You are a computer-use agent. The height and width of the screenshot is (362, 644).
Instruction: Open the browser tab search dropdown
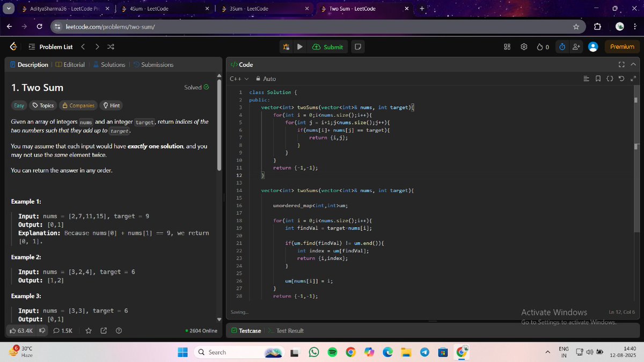[9, 9]
